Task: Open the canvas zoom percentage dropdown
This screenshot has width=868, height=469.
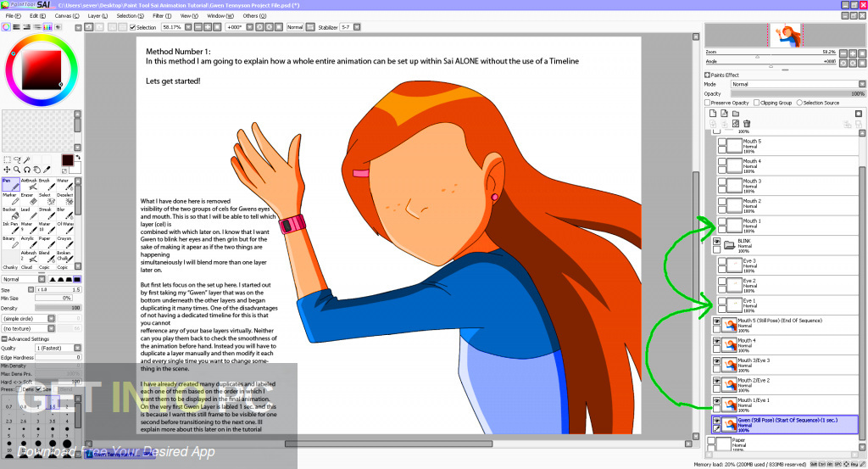Action: pos(188,27)
